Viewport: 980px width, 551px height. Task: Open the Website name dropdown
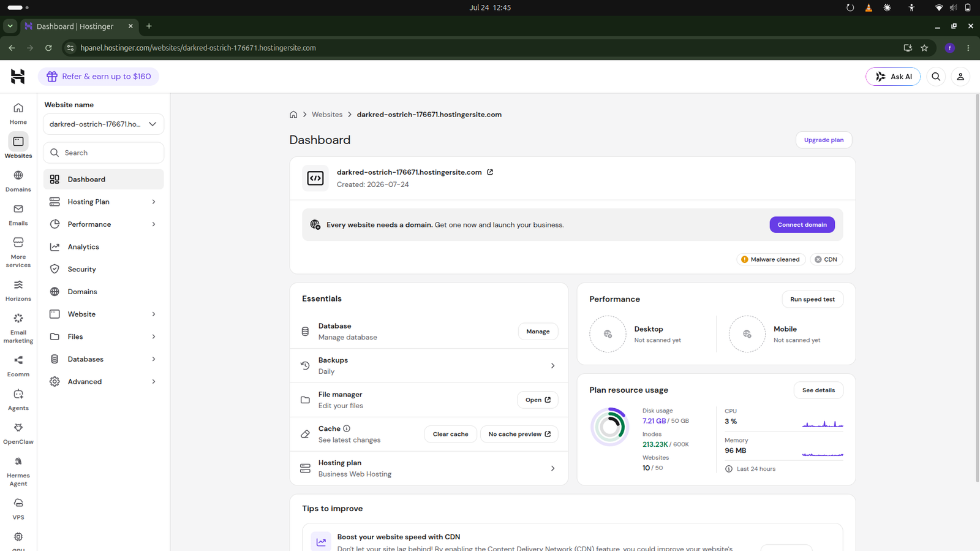[104, 124]
